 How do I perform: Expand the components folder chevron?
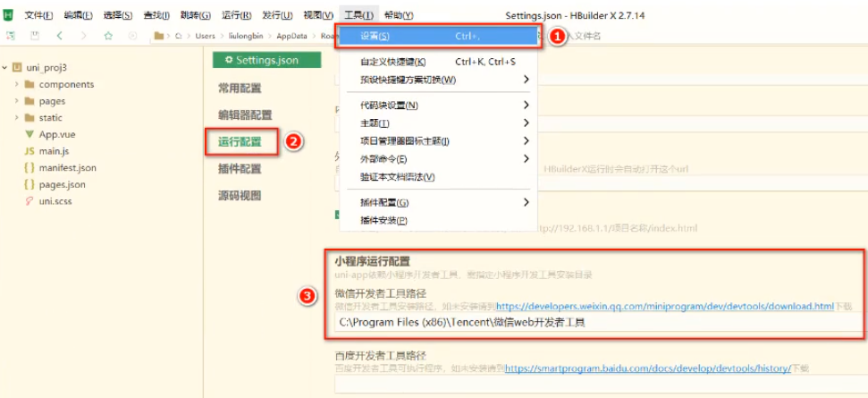click(17, 84)
